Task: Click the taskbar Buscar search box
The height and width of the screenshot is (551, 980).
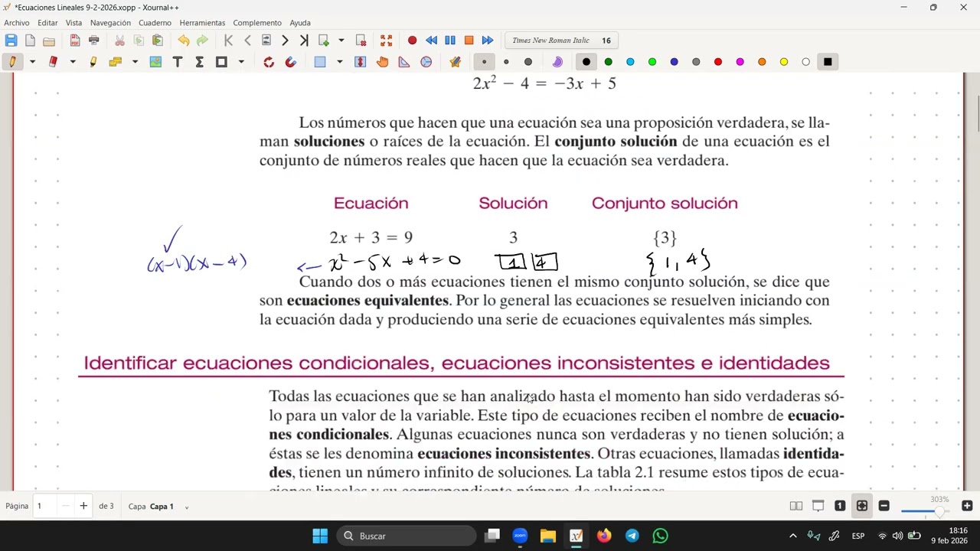Action: coord(406,536)
